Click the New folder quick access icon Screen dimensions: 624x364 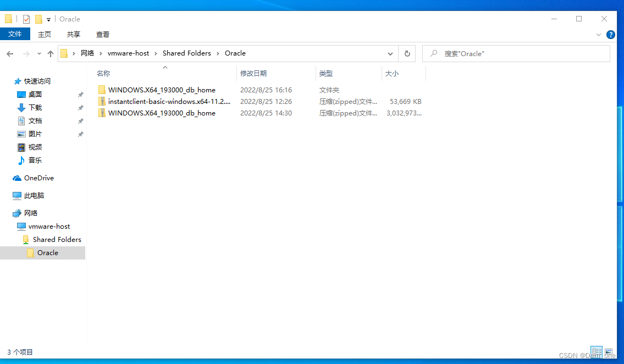pyautogui.click(x=38, y=19)
